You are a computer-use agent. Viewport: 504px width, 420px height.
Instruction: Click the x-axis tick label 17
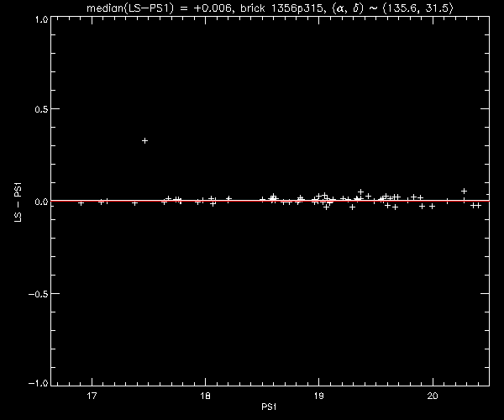92,396
